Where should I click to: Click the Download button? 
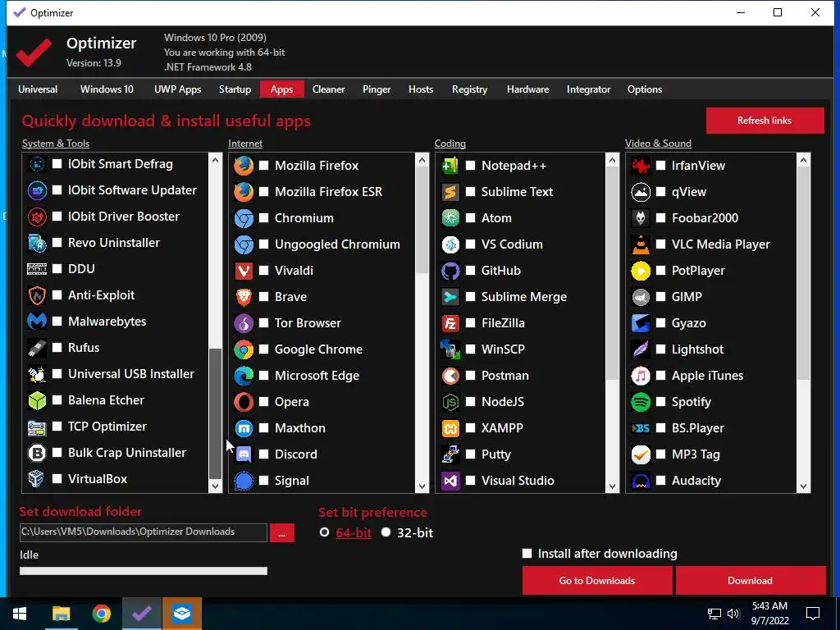pos(750,581)
